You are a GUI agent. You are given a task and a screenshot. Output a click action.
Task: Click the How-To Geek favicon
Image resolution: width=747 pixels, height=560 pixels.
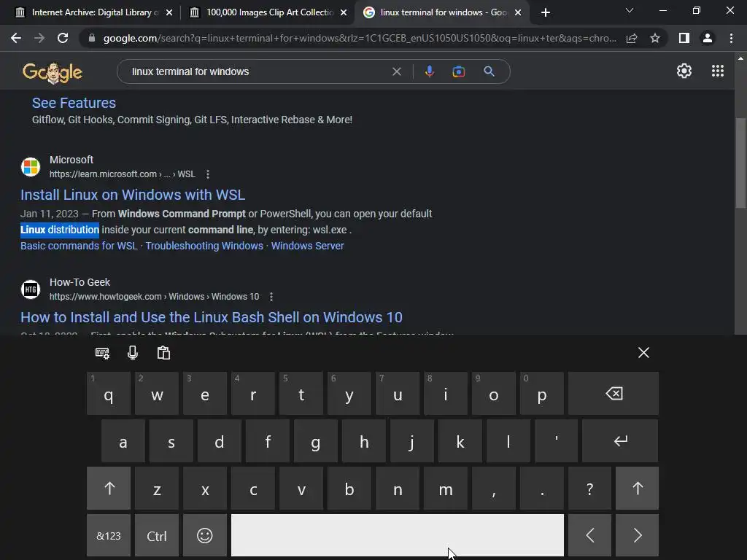(31, 289)
